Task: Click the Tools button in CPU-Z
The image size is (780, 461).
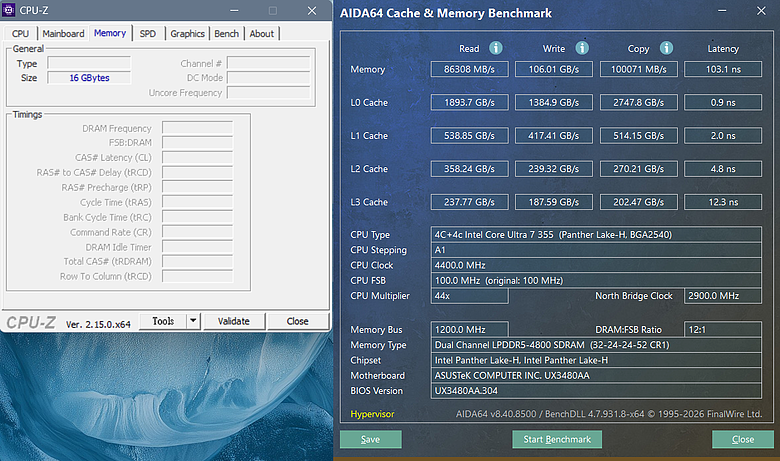Action: pos(163,321)
